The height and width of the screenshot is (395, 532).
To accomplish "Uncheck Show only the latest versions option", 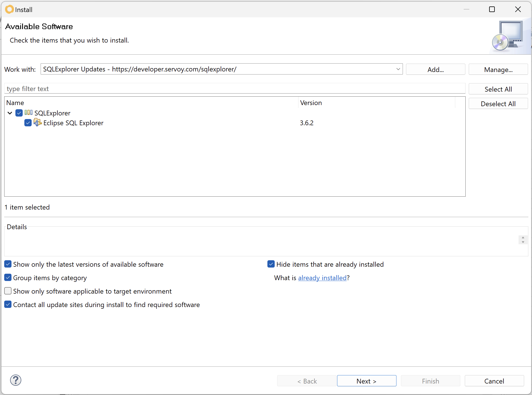I will 8,264.
